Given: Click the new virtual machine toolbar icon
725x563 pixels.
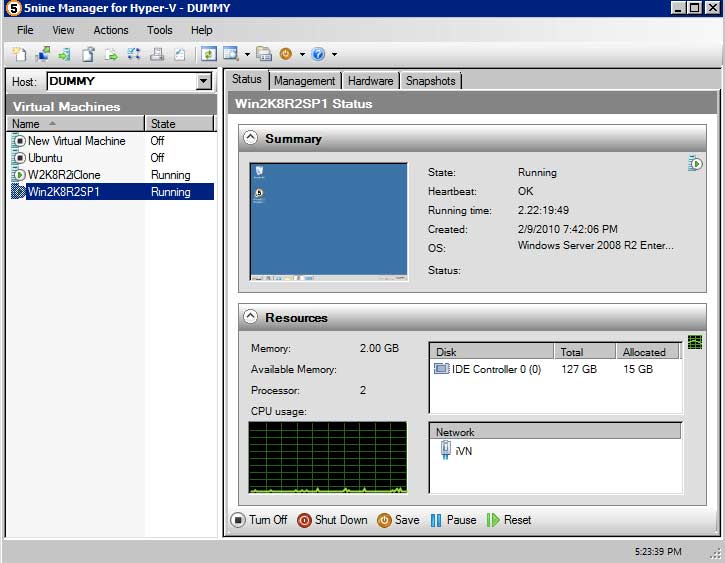Looking at the screenshot, I should (19, 54).
